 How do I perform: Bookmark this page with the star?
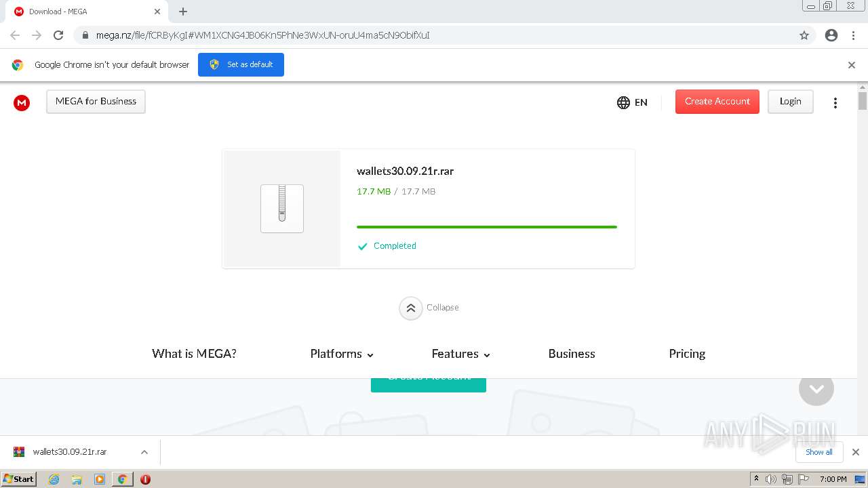[x=804, y=35]
